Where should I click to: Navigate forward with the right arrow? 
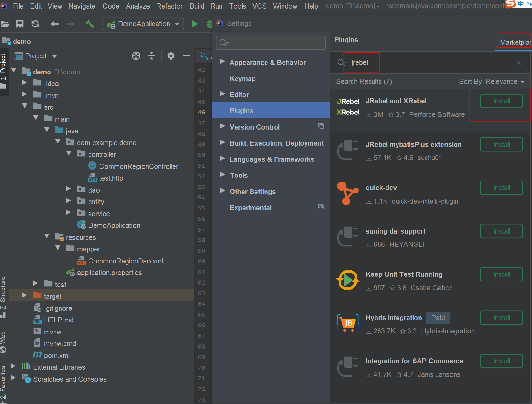[x=70, y=24]
